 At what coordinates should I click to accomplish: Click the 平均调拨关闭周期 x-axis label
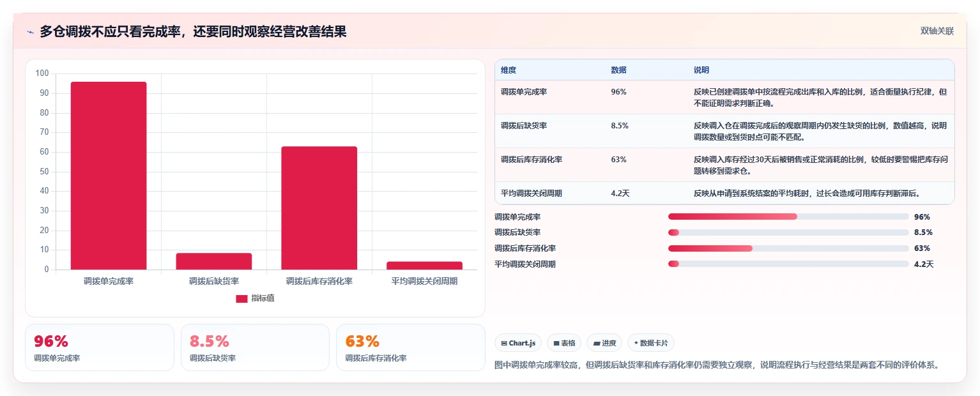[x=425, y=281]
